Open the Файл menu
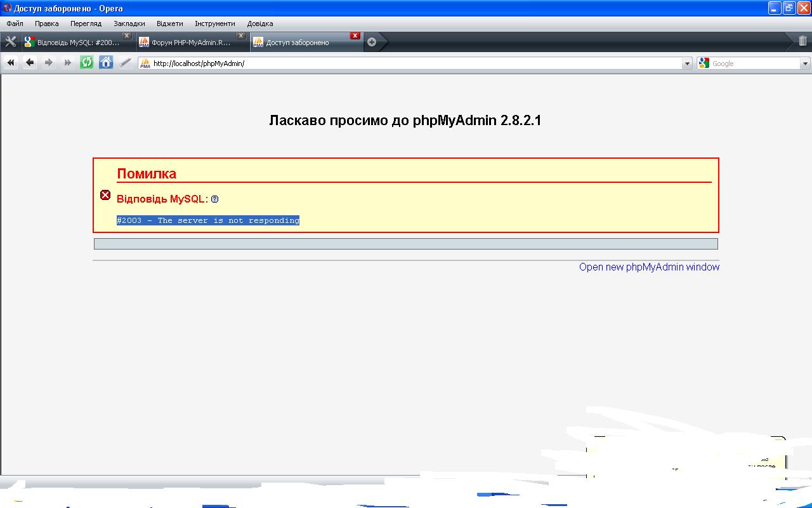Viewport: 812px width, 508px height. click(x=15, y=23)
